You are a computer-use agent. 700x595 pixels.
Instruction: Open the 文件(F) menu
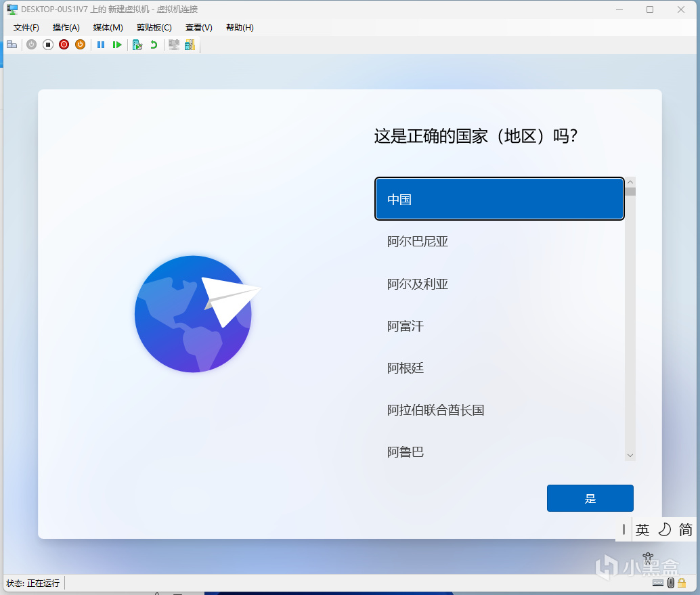pos(26,28)
